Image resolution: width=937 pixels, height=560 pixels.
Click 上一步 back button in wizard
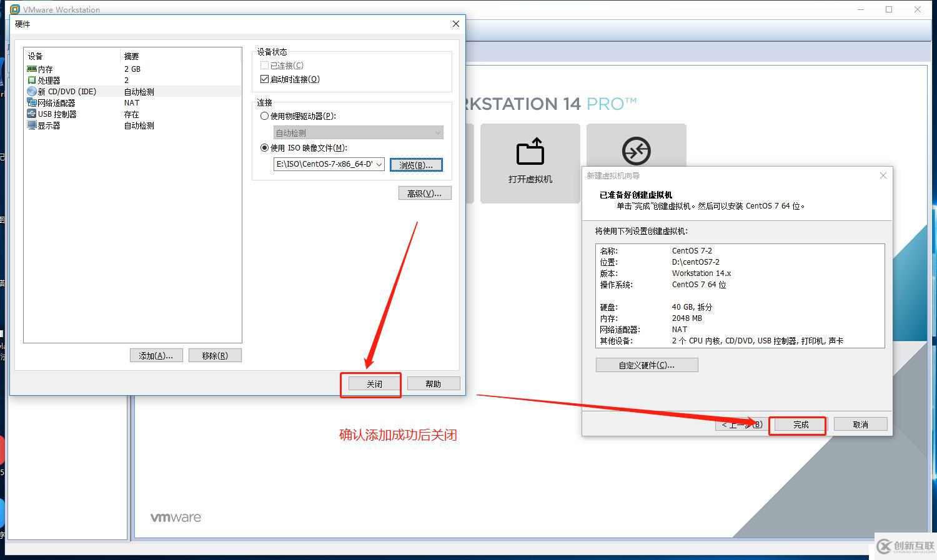pyautogui.click(x=742, y=425)
